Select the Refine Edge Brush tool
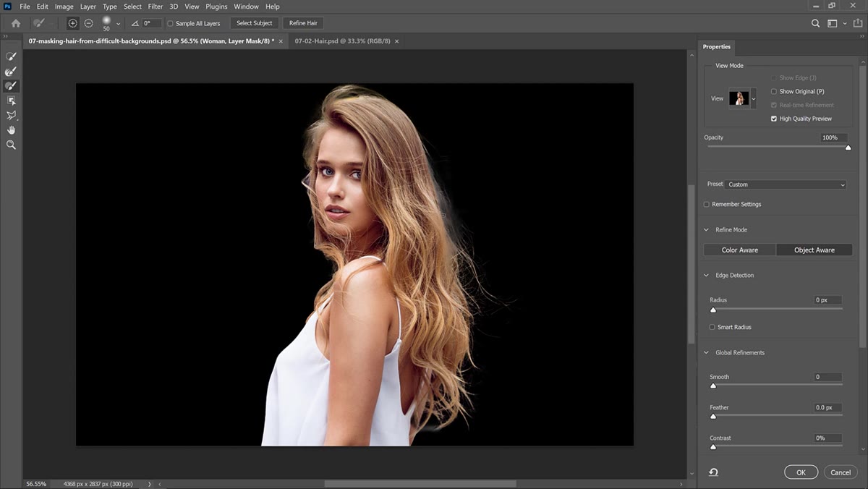Image resolution: width=868 pixels, height=489 pixels. [x=11, y=71]
